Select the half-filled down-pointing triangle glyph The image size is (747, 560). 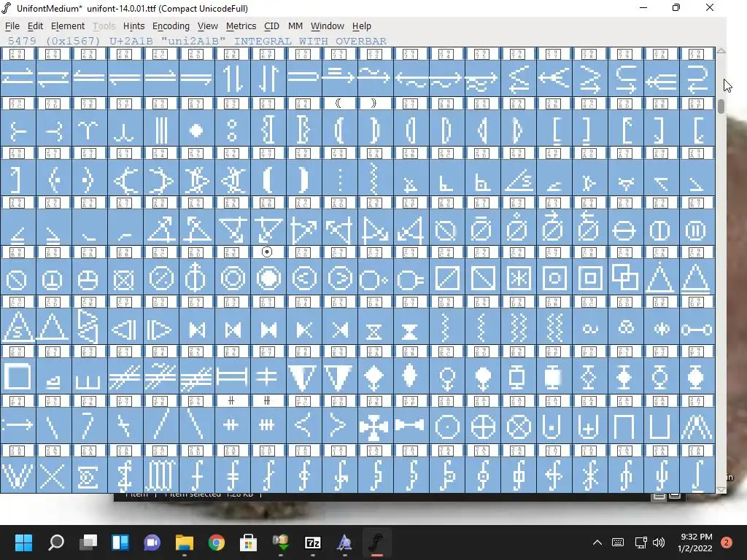[304, 376]
